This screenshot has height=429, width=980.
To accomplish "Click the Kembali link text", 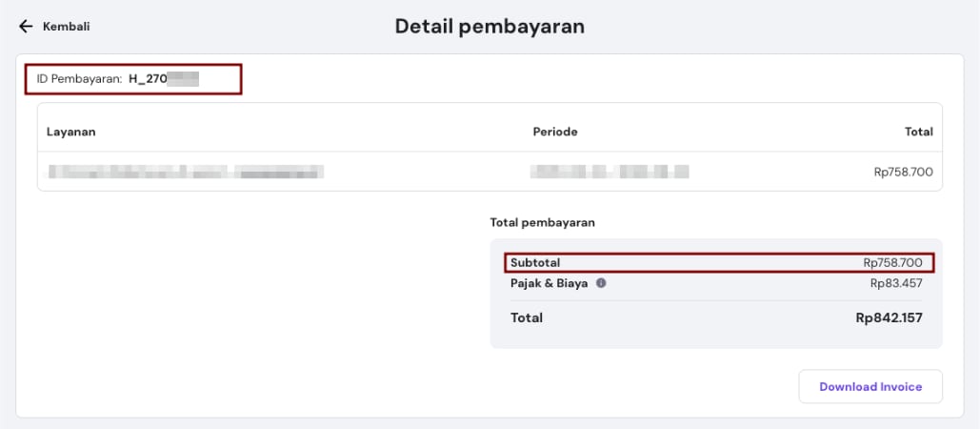I will (x=67, y=27).
